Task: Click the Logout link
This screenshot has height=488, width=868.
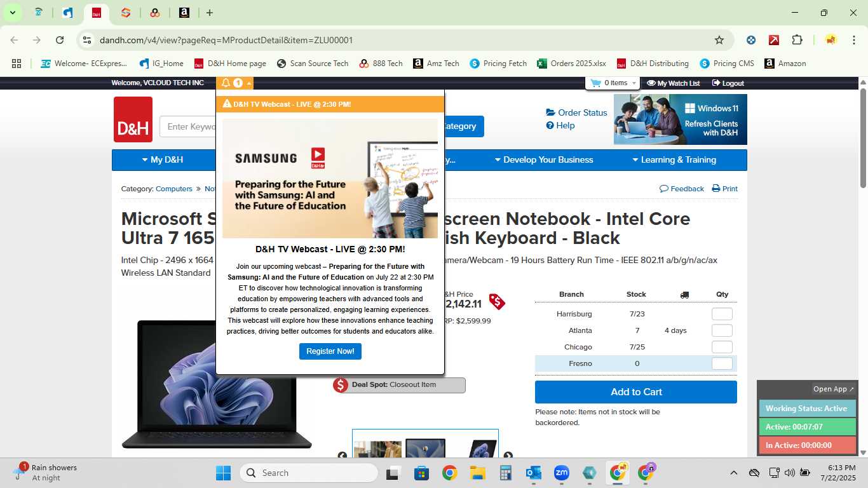Action: point(728,83)
